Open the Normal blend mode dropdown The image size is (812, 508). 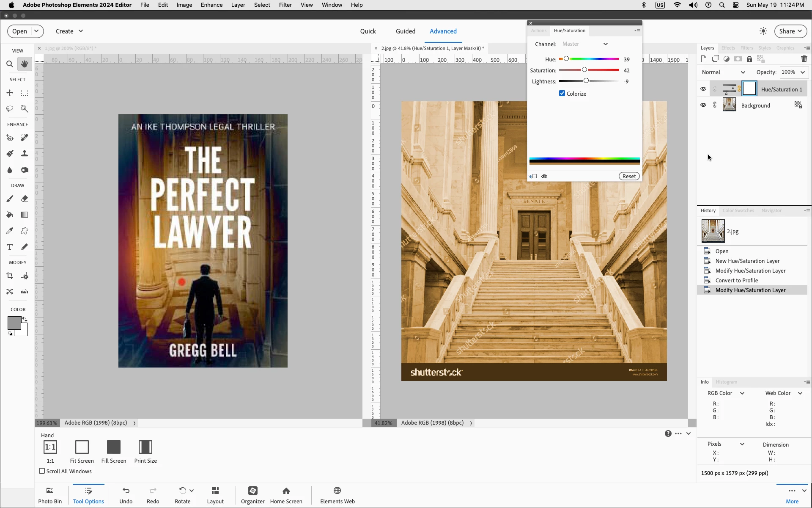[x=723, y=72]
